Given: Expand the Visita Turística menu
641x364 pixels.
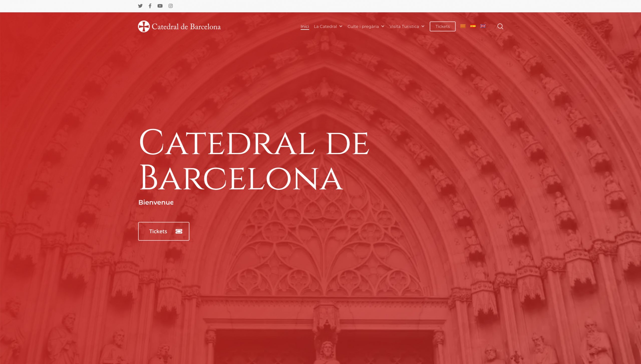Looking at the screenshot, I should 407,27.
